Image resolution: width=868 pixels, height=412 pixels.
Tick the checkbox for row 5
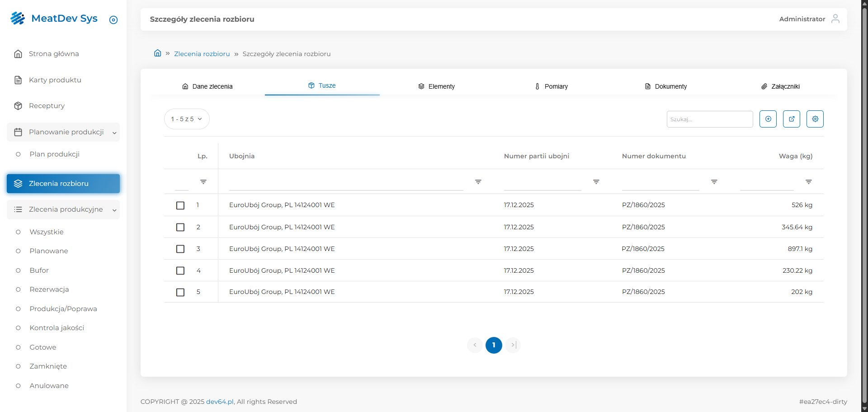tap(180, 292)
